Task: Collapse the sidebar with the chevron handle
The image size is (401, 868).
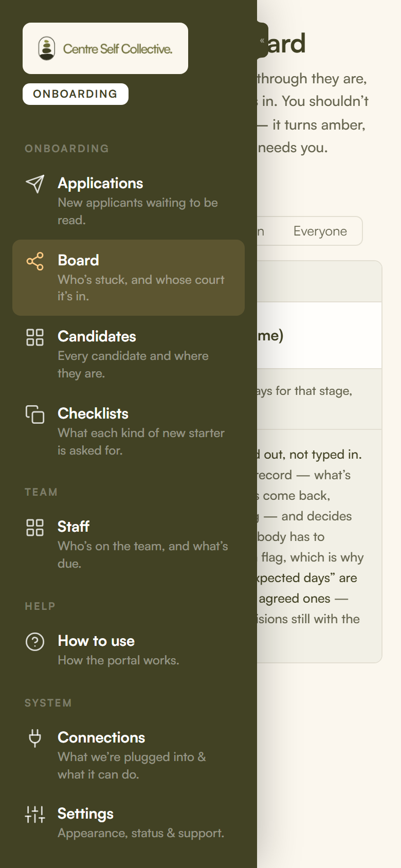Action: 262,40
